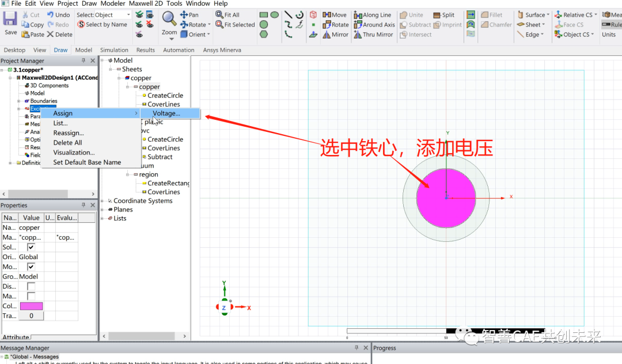Activate the Rotate operation icon
Viewport: 622px width, 364px height.
tap(326, 24)
